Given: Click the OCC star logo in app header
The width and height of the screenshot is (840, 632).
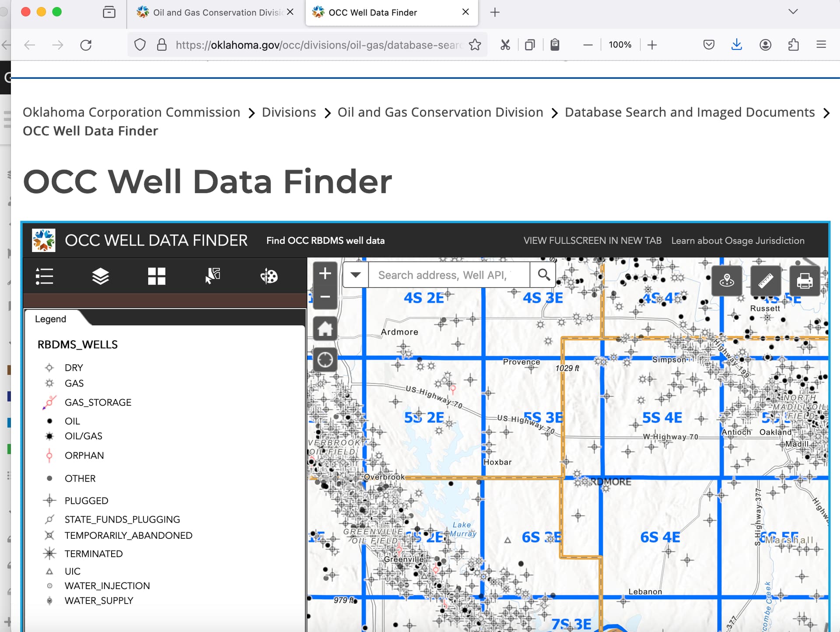Looking at the screenshot, I should click(44, 240).
